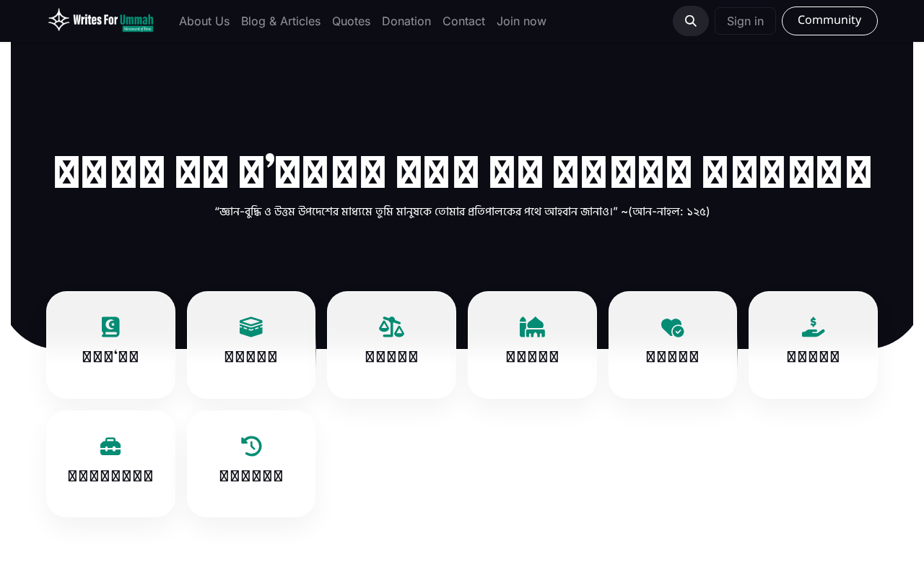Open the hand holding dollar icon card

(813, 345)
